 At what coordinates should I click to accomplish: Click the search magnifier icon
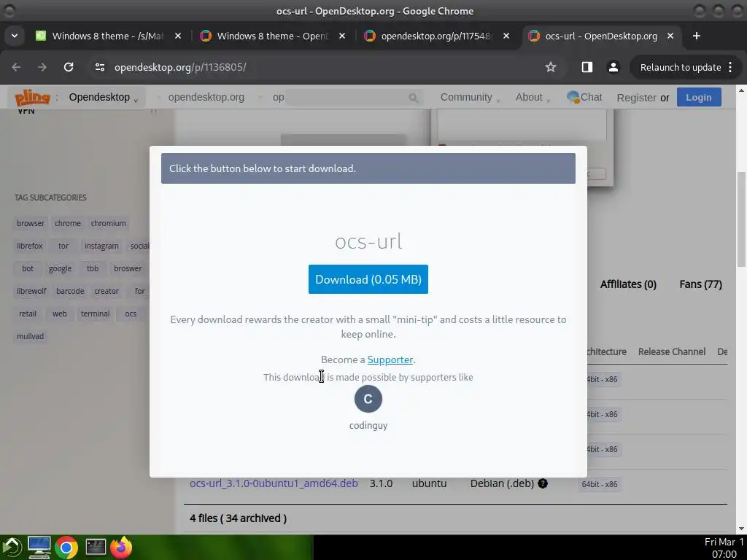[413, 98]
